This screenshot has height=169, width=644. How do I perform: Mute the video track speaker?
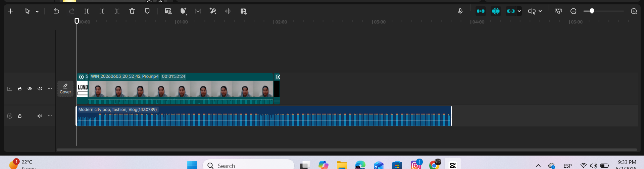(40, 89)
